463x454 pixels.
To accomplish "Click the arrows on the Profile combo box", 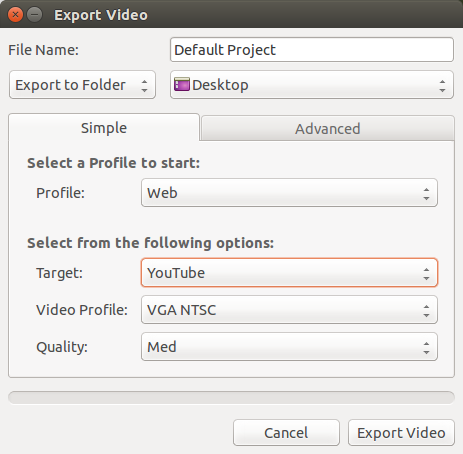I will (x=426, y=193).
